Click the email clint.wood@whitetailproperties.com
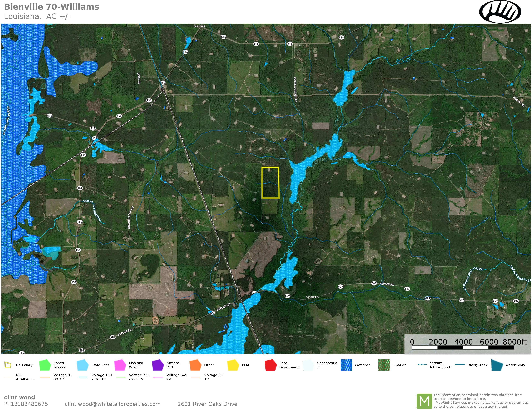 (113, 404)
